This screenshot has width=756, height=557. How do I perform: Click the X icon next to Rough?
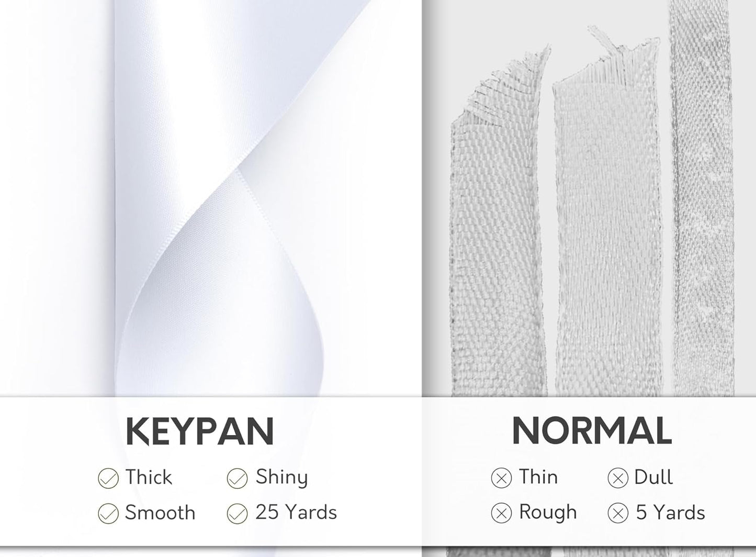501,513
